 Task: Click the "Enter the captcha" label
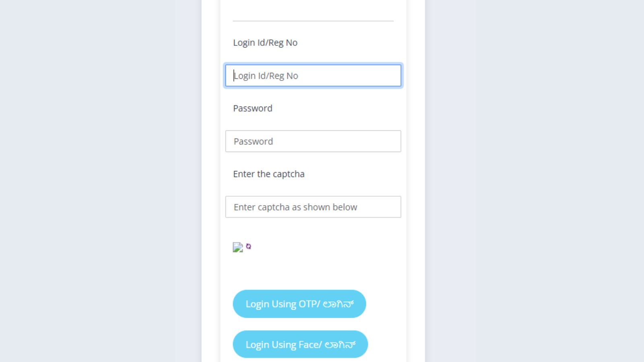click(x=269, y=174)
